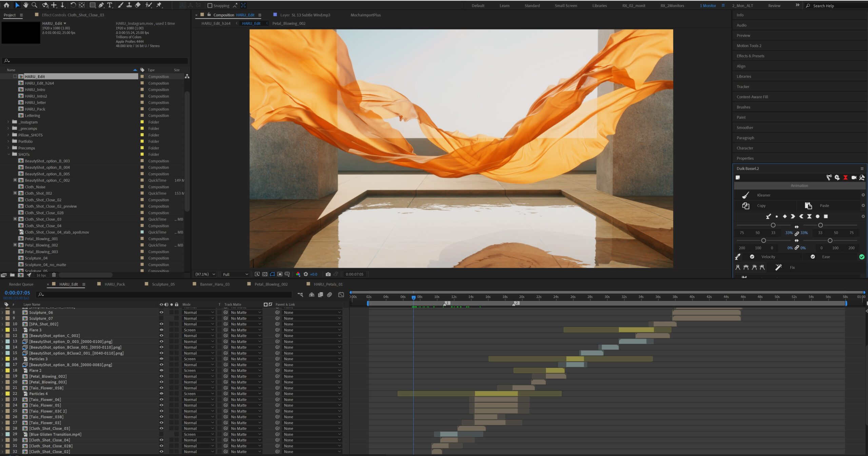Select the Type tool
The image size is (868, 456).
[x=110, y=5]
